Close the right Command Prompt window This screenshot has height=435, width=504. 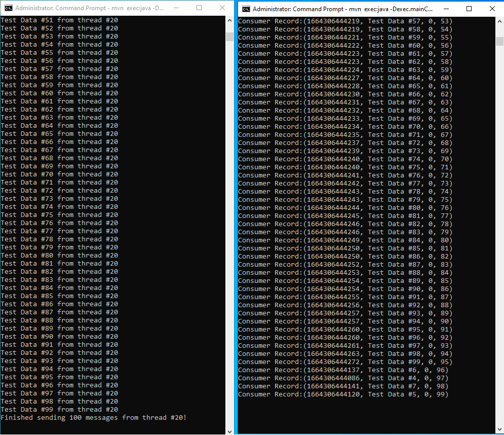(492, 9)
